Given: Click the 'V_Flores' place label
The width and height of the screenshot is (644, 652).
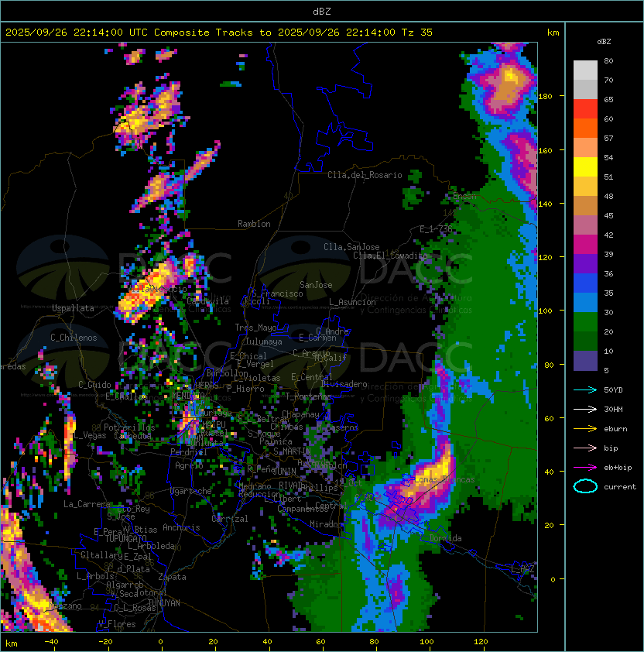Looking at the screenshot, I should tap(117, 624).
